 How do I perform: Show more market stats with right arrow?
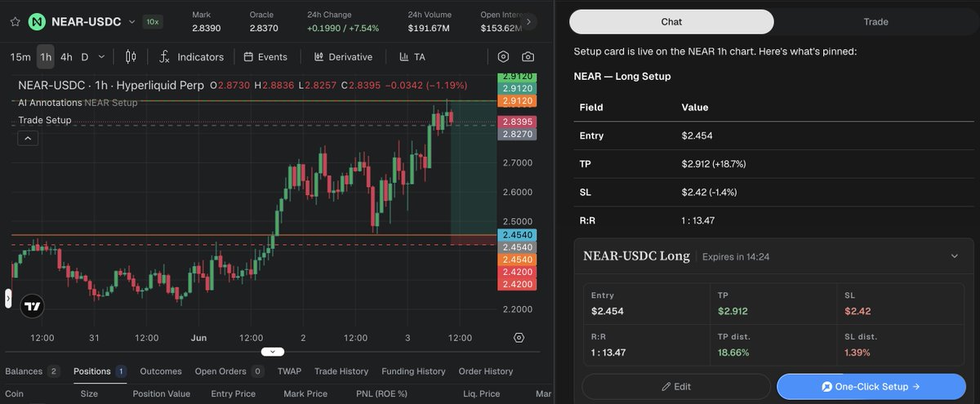[x=529, y=22]
